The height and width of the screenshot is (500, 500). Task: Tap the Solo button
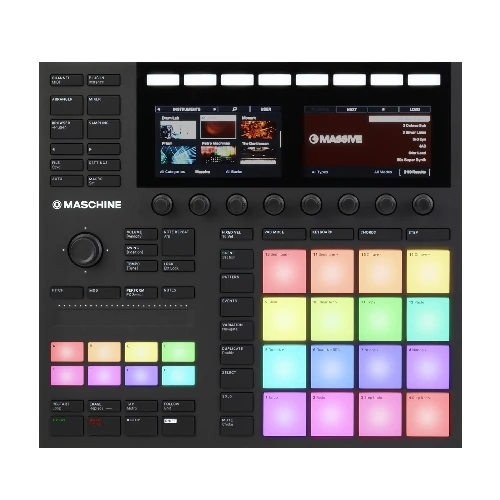(x=237, y=402)
